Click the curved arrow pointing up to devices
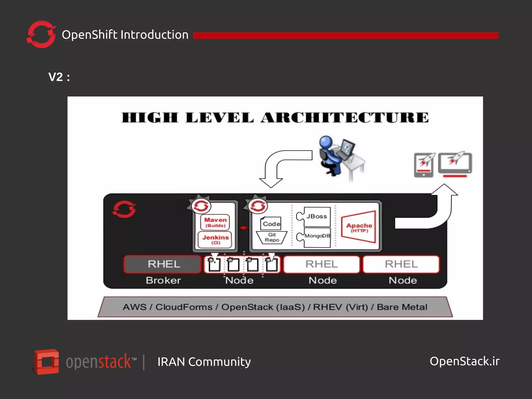 pyautogui.click(x=426, y=206)
